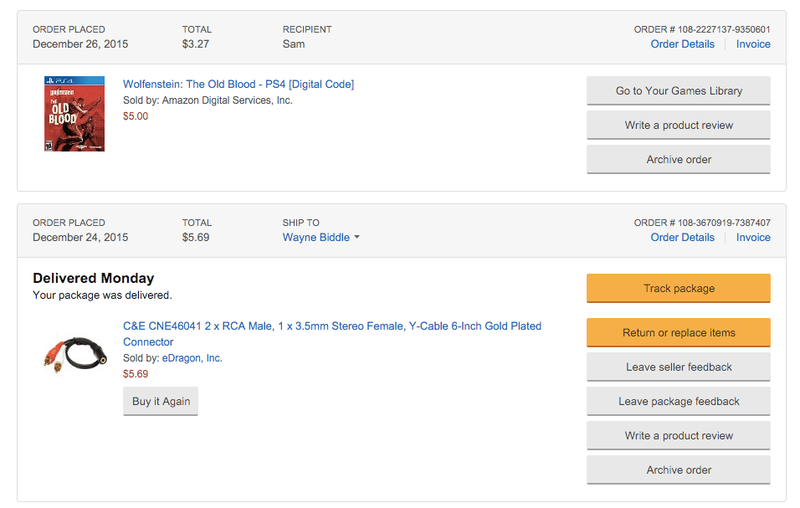Leave package feedback for cable order

(x=679, y=401)
